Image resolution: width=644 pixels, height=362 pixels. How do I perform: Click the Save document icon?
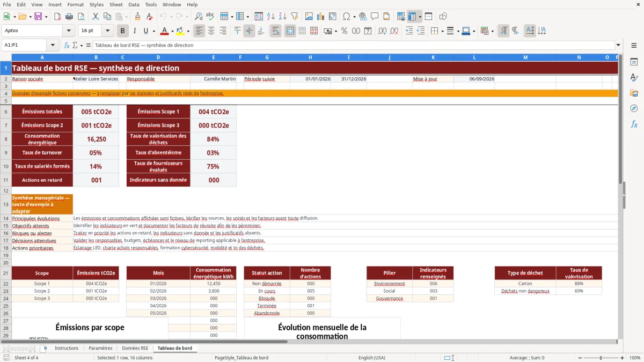pos(38,17)
